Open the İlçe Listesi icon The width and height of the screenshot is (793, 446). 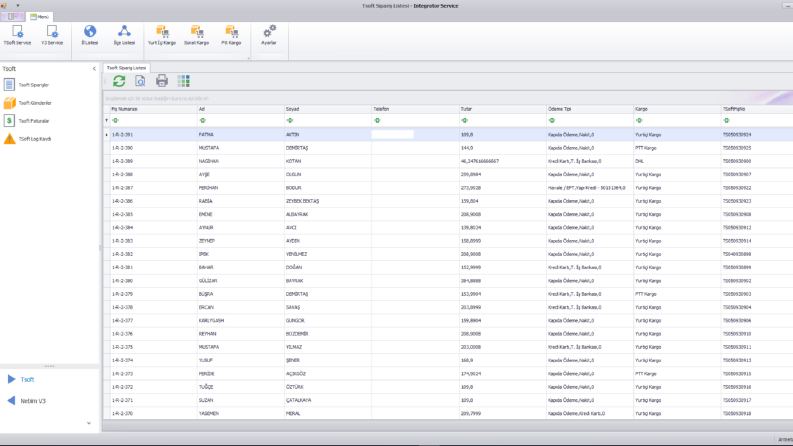(x=124, y=35)
